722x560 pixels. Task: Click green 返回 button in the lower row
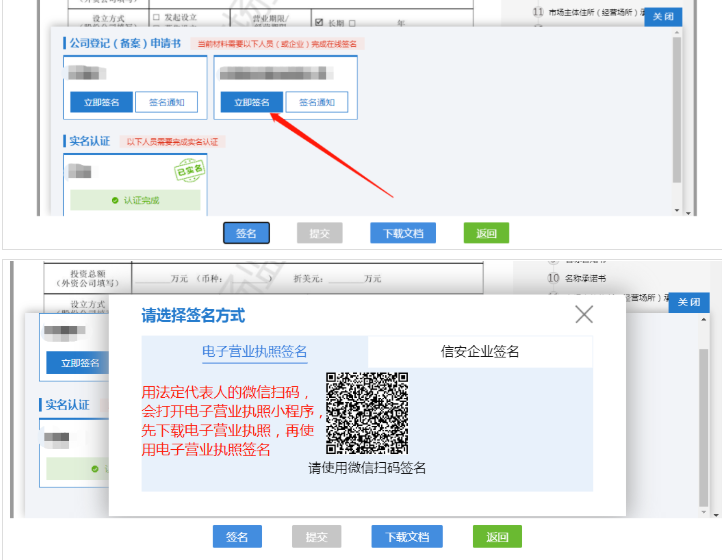pos(498,537)
